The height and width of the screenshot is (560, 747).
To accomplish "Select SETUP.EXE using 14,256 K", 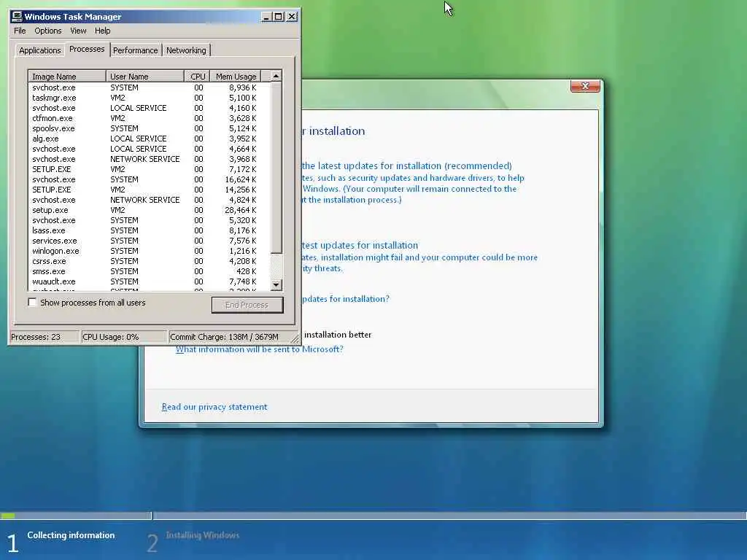I will click(x=149, y=190).
